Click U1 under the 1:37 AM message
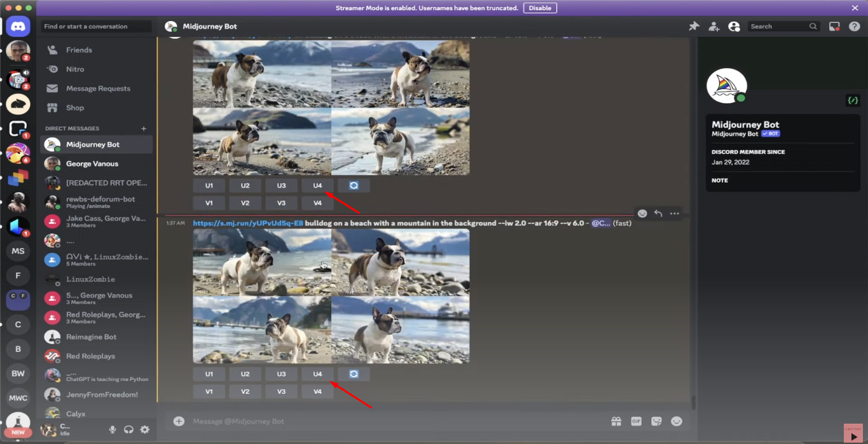The width and height of the screenshot is (868, 444). click(x=209, y=374)
